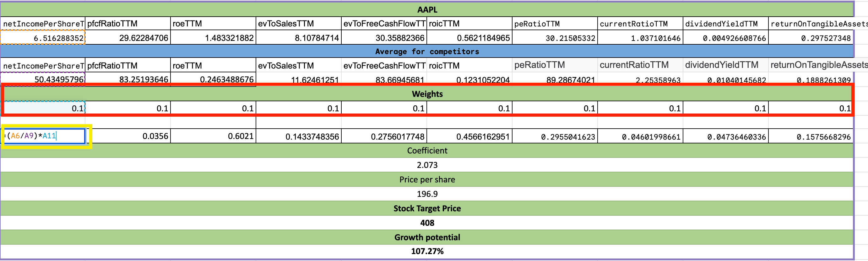Click the AAPL pfcfRatioTTM value 29.62284706
Screen dimensions: 868x261
128,38
